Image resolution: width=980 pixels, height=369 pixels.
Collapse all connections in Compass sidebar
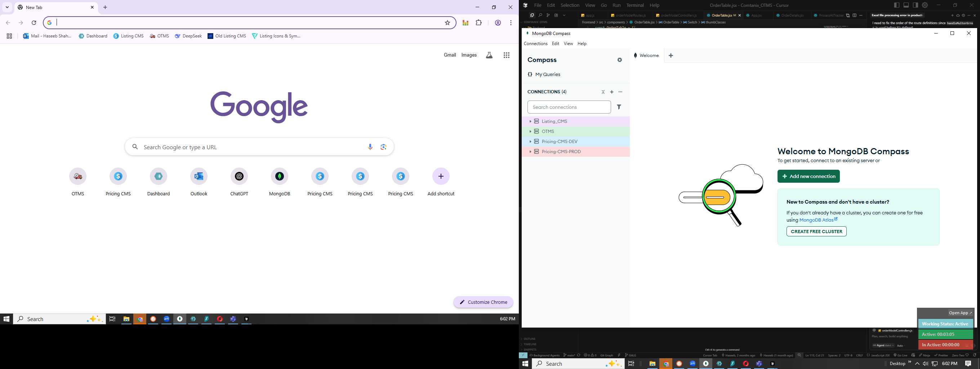[603, 92]
